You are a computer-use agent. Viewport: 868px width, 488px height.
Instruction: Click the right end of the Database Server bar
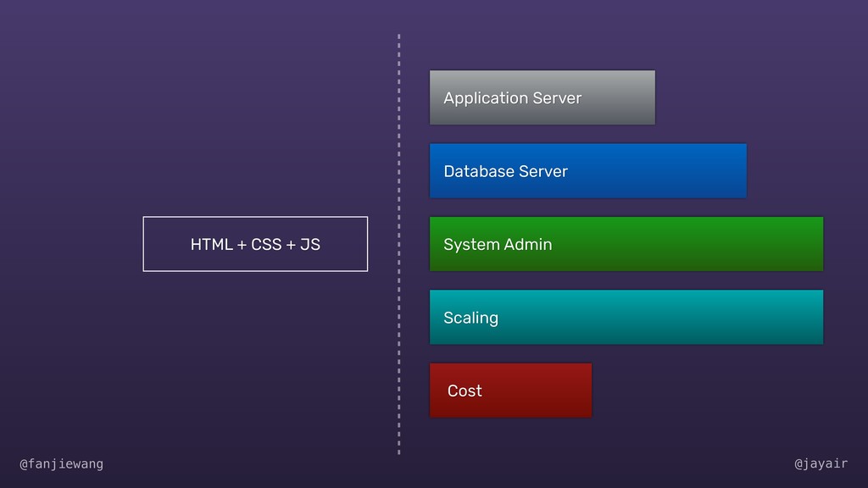(x=736, y=170)
